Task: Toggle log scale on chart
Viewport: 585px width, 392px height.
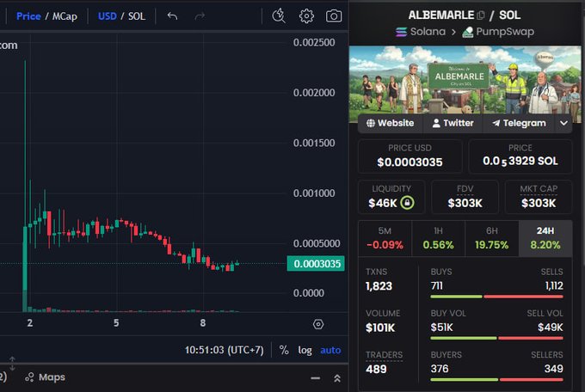Action: click(x=305, y=350)
